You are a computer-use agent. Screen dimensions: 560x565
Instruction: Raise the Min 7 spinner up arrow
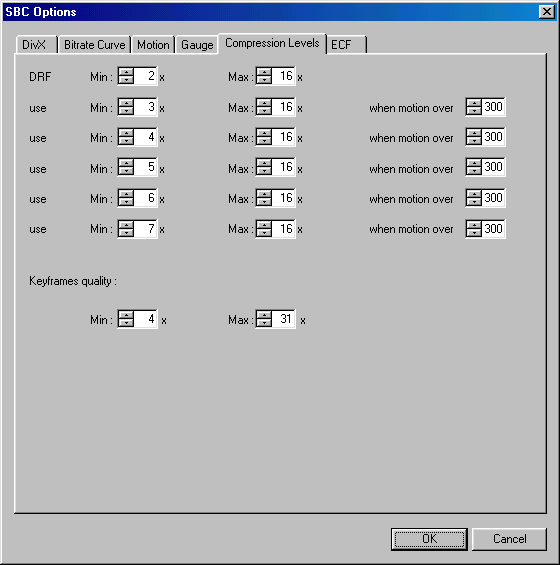click(x=126, y=225)
